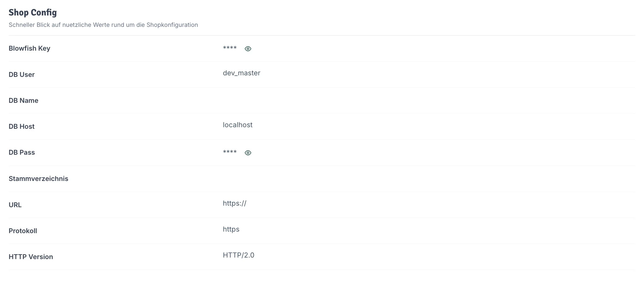Select the URL value https://
Viewport: 644px width, 281px height.
(234, 203)
